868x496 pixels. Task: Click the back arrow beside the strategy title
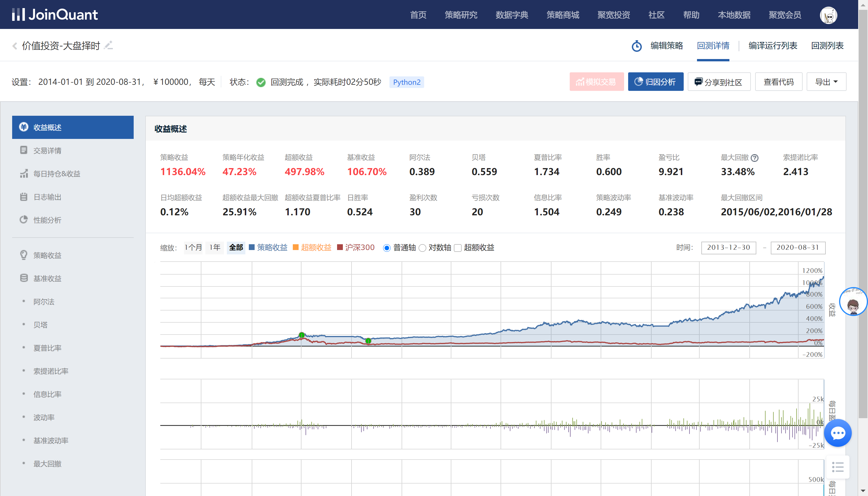click(15, 46)
